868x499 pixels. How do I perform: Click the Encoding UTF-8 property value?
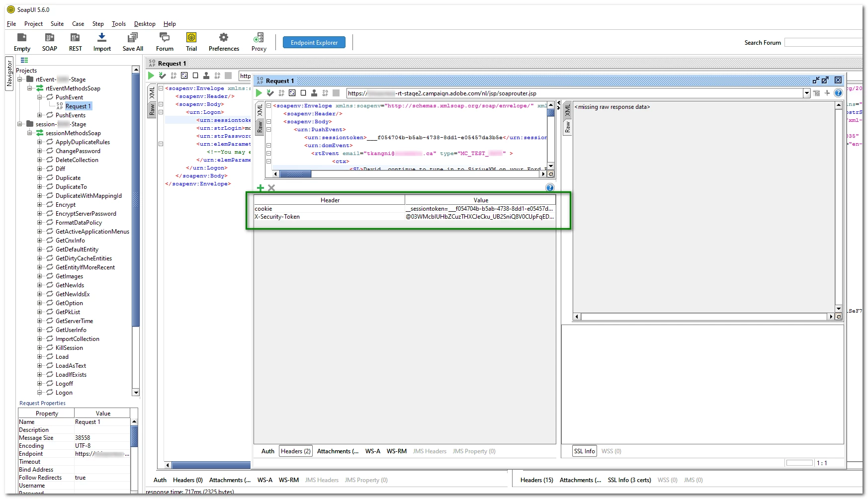[x=102, y=446]
